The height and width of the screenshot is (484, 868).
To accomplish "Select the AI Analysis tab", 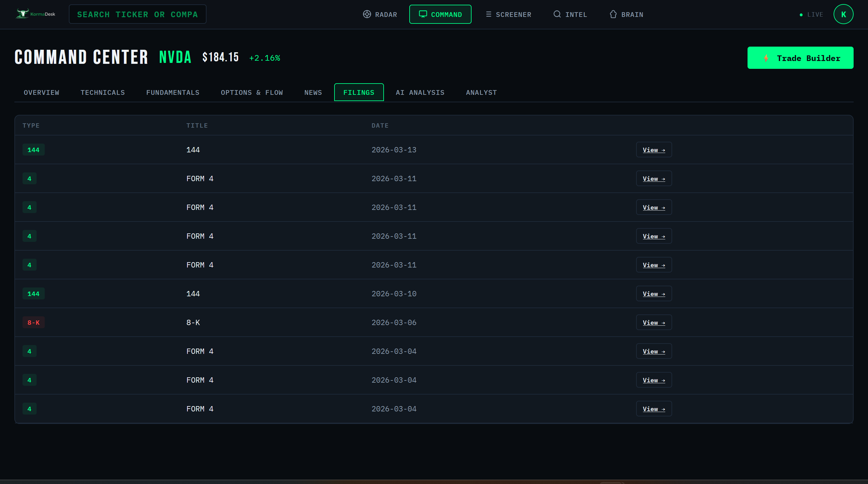I will [420, 92].
